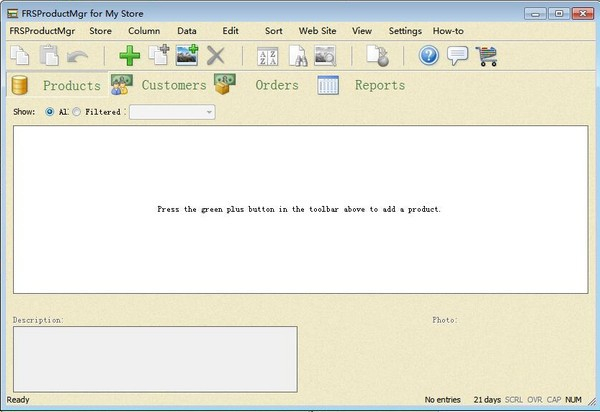Image resolution: width=600 pixels, height=412 pixels.
Task: Click the red X delete icon
Action: click(216, 56)
